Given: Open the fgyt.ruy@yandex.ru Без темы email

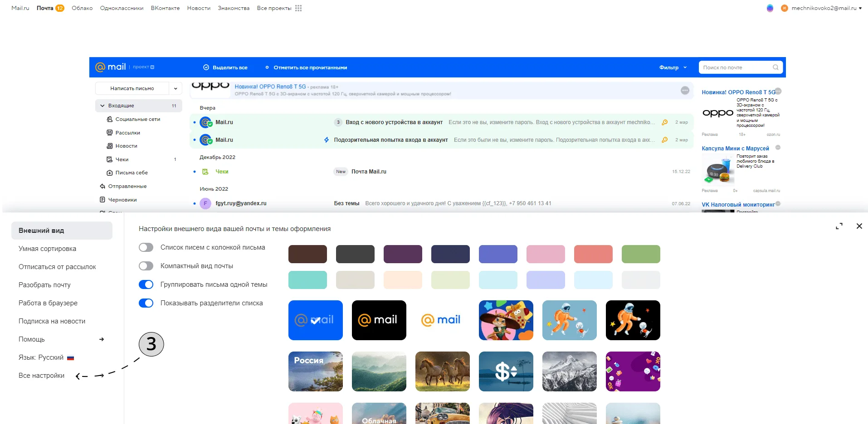Looking at the screenshot, I should pos(442,203).
